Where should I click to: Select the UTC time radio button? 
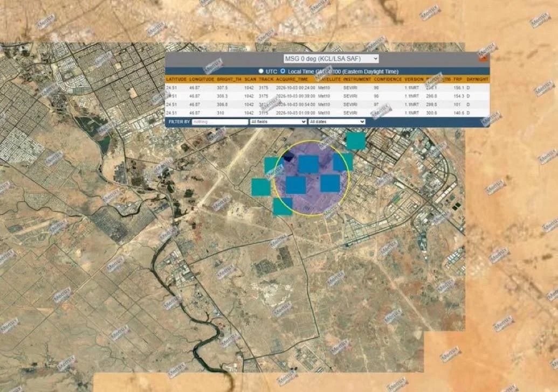(261, 72)
